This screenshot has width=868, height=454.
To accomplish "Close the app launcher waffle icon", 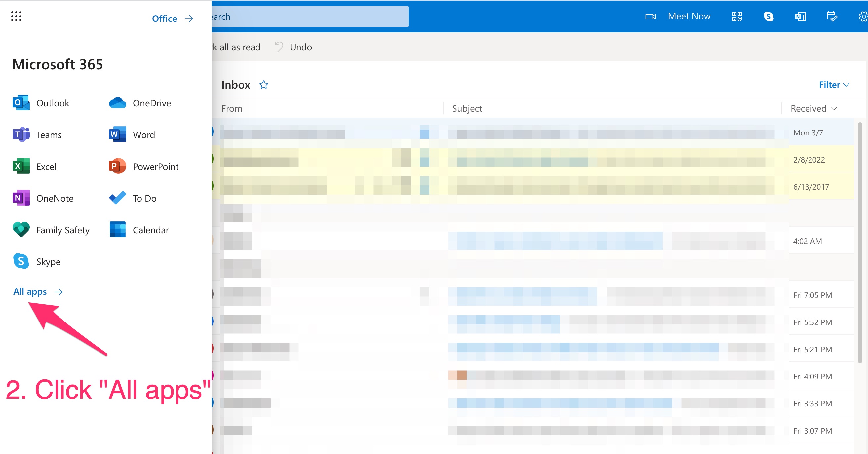I will pyautogui.click(x=16, y=16).
